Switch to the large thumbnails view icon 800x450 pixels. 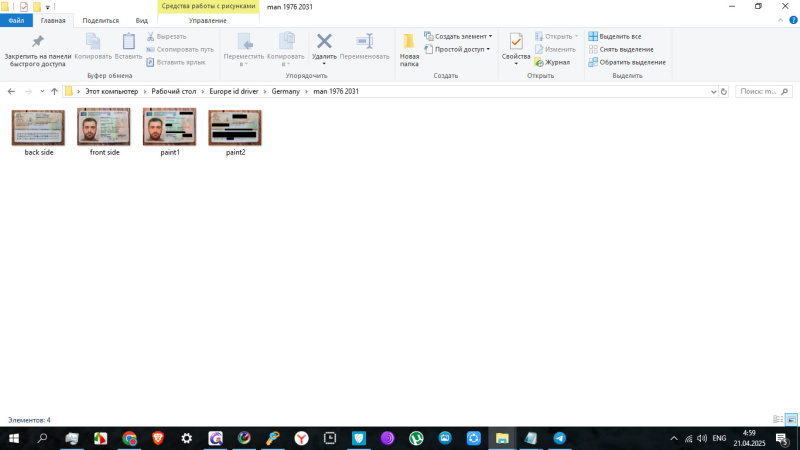pos(791,419)
